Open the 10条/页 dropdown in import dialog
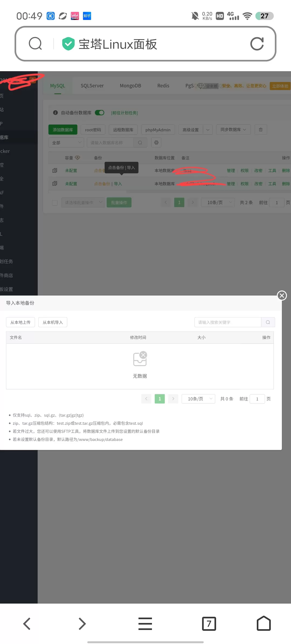The width and height of the screenshot is (291, 644). tap(198, 399)
